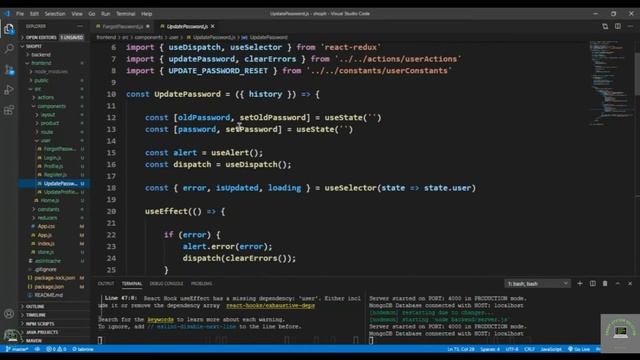Open the Accounts icon in activity bar
This screenshot has height=360, width=640.
coord(9,314)
